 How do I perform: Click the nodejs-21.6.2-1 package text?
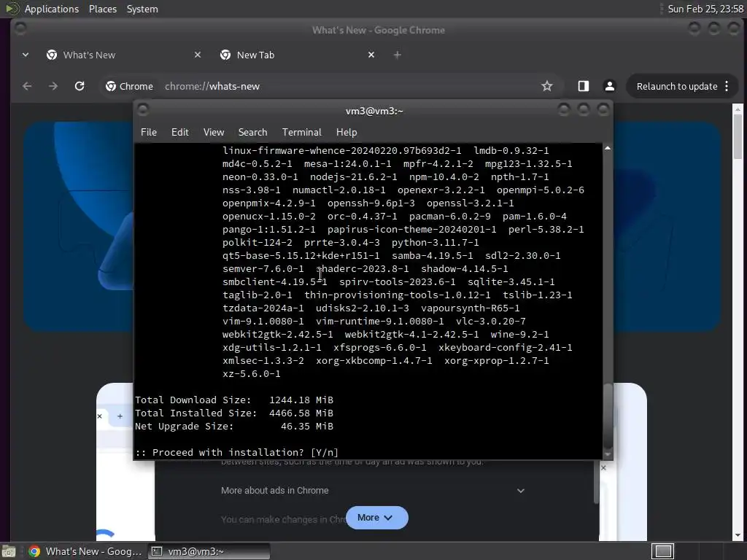[354, 177]
